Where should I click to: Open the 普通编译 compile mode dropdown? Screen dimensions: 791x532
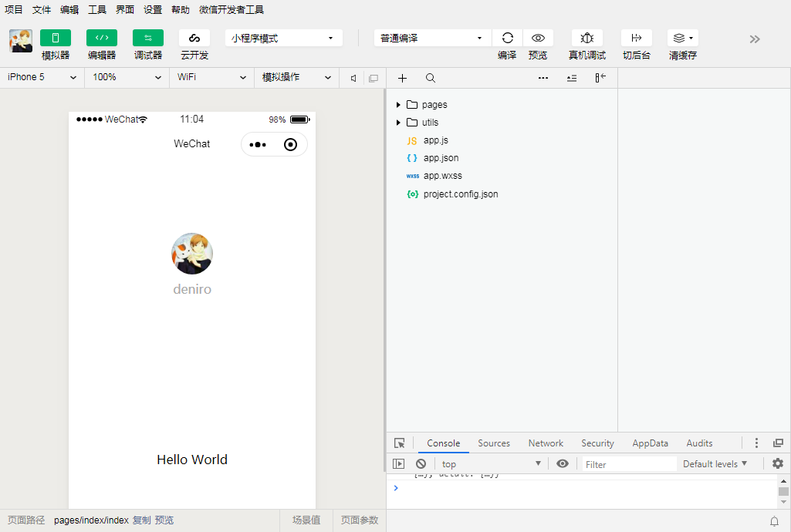(x=432, y=39)
